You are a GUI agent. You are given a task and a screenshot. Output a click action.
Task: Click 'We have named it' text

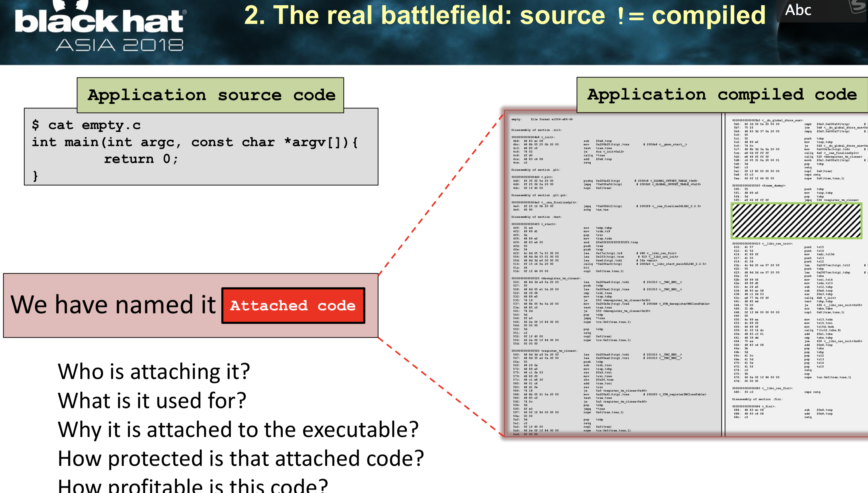[x=113, y=305]
